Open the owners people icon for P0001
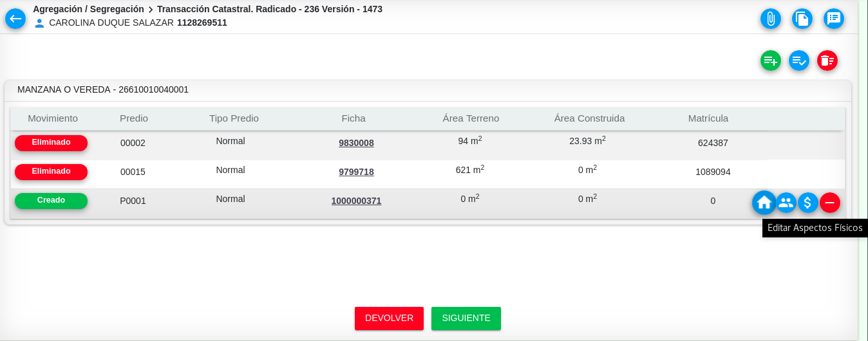Image resolution: width=868 pixels, height=341 pixels. tap(786, 203)
